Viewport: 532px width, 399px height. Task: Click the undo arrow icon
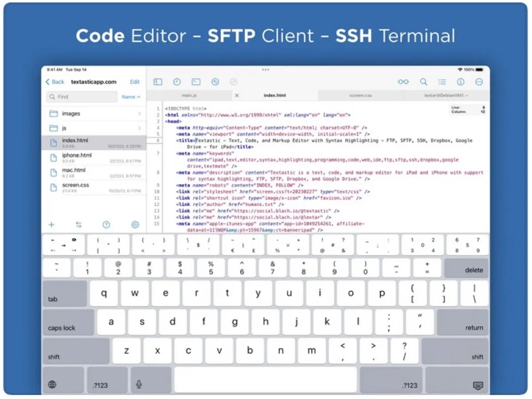pos(215,82)
